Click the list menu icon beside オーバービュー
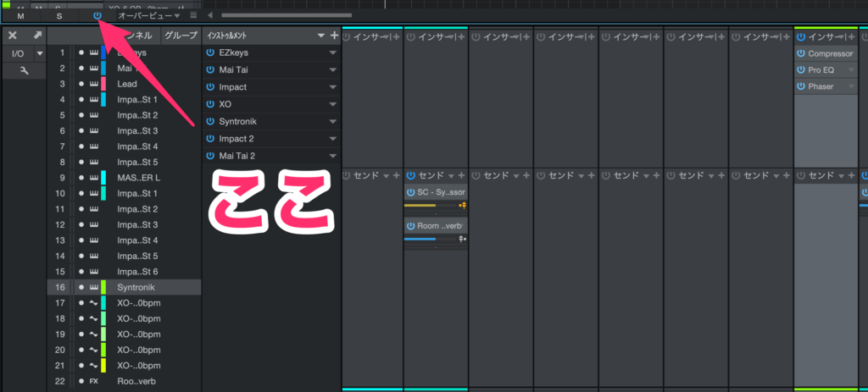 click(x=194, y=15)
